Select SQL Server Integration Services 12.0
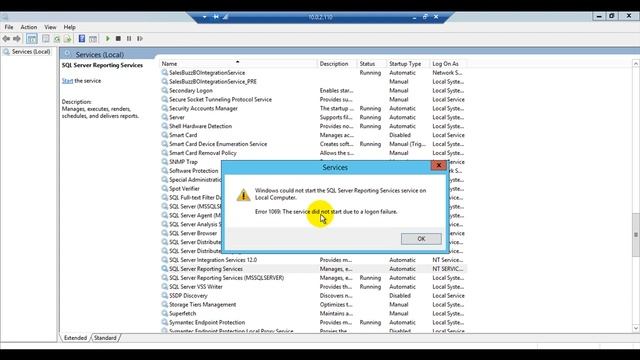 coord(313,260)
